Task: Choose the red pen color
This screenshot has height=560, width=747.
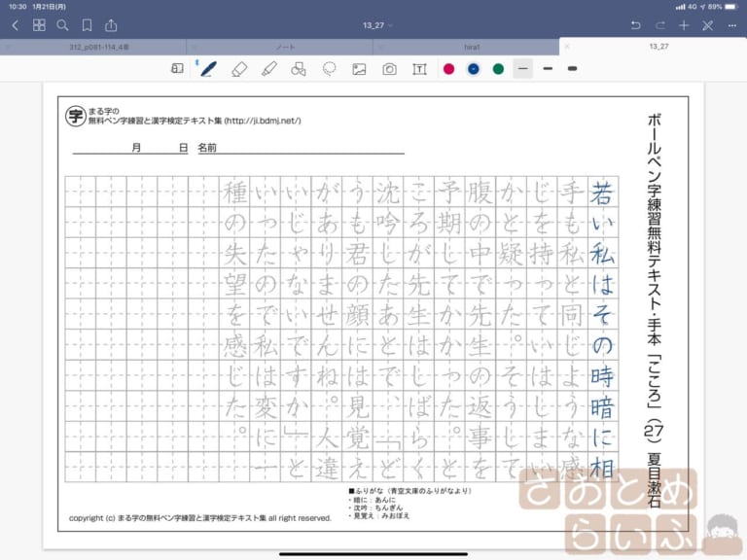Action: 448,69
